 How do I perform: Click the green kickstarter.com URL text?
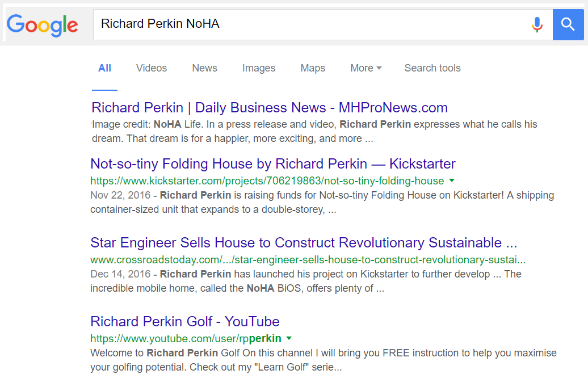(267, 181)
